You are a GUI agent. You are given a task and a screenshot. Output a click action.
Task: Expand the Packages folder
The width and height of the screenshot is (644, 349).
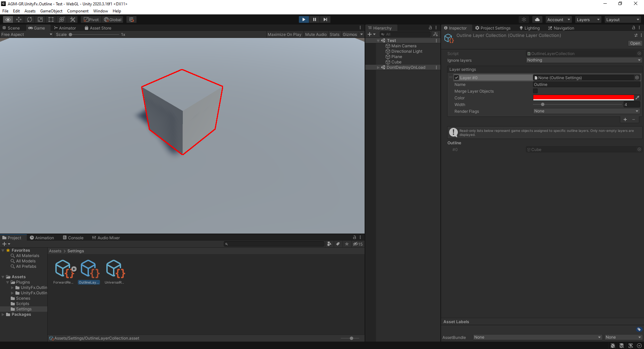point(3,314)
